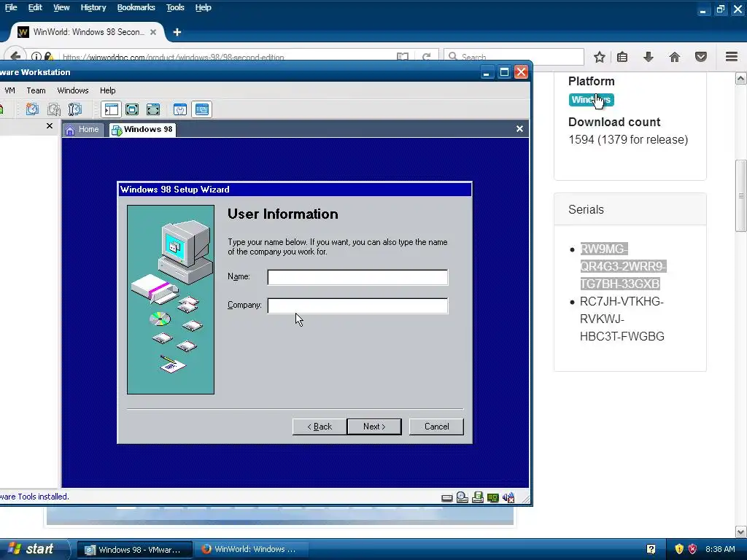Open the Windows Start menu
This screenshot has height=560, width=747.
click(35, 549)
